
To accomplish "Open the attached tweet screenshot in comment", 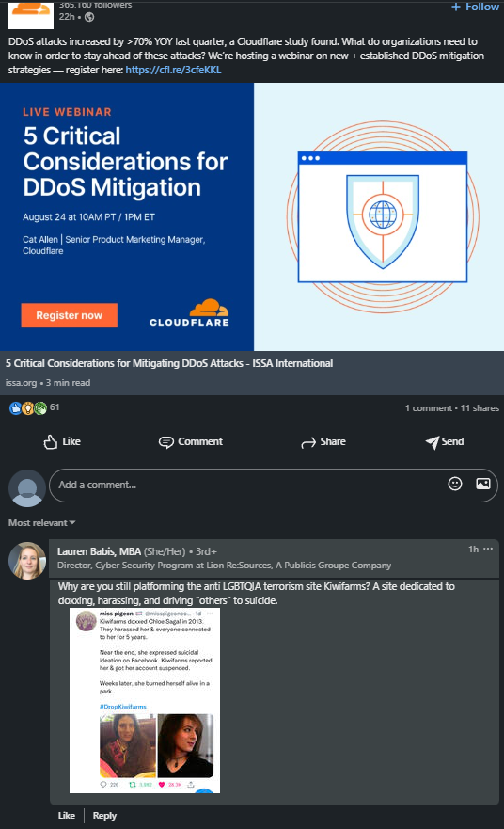I will (145, 700).
